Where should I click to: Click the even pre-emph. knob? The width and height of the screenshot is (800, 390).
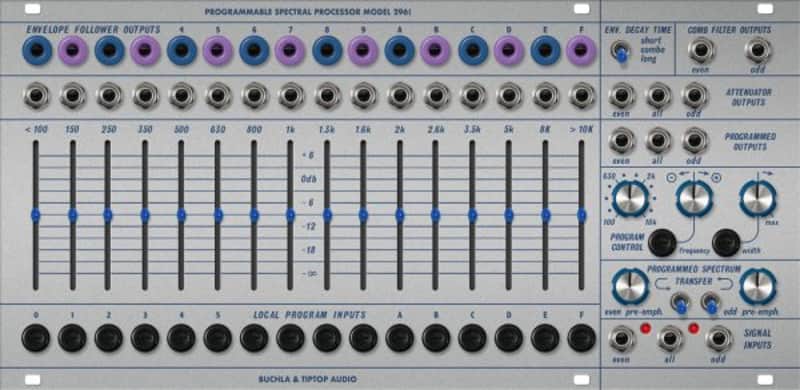pos(631,286)
